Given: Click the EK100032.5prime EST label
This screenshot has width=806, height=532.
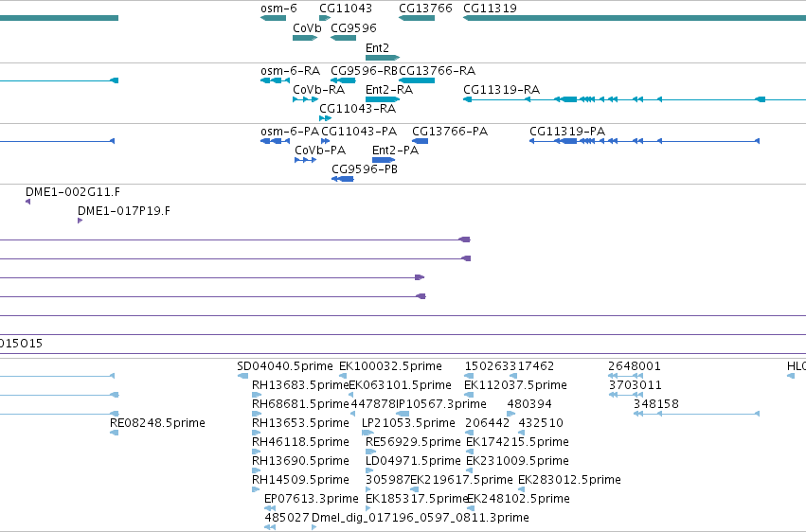Looking at the screenshot, I should pos(390,366).
